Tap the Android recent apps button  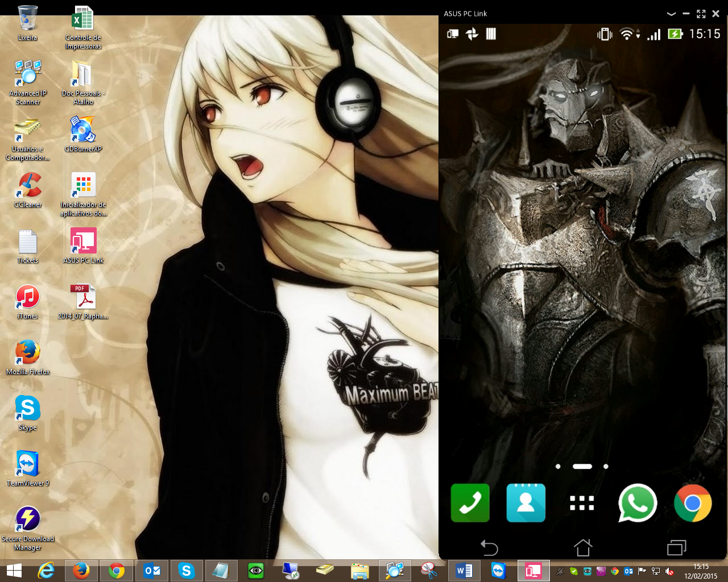(x=676, y=547)
